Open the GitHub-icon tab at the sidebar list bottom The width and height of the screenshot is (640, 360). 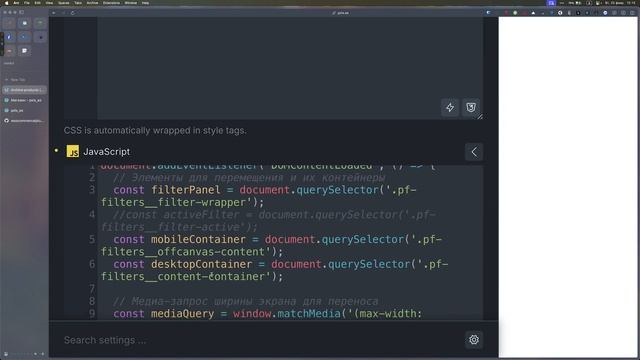point(24,121)
